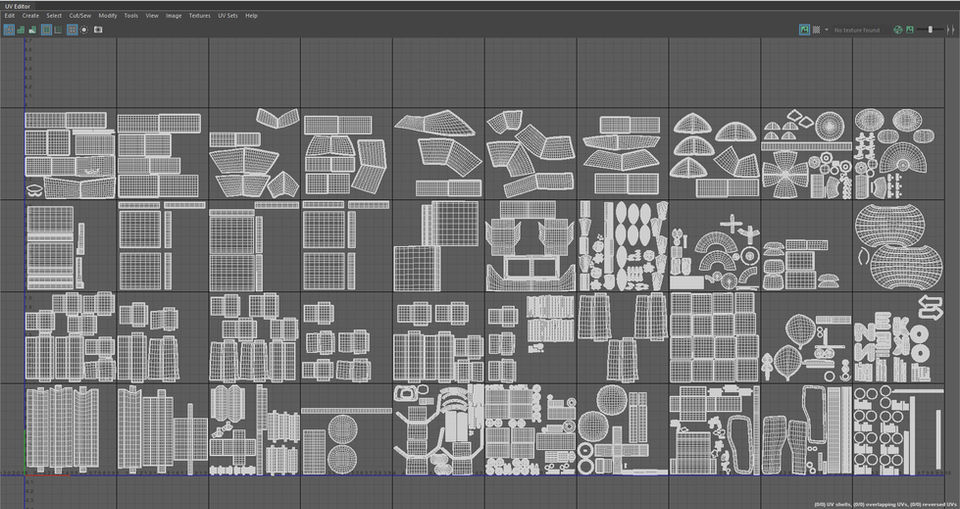Open the Image menu
The width and height of the screenshot is (960, 509).
click(174, 16)
